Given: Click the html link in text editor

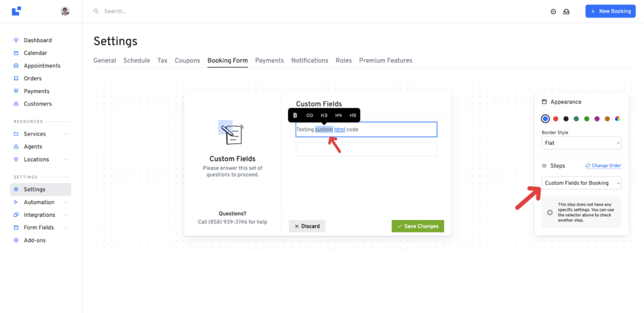Looking at the screenshot, I should click(x=340, y=129).
